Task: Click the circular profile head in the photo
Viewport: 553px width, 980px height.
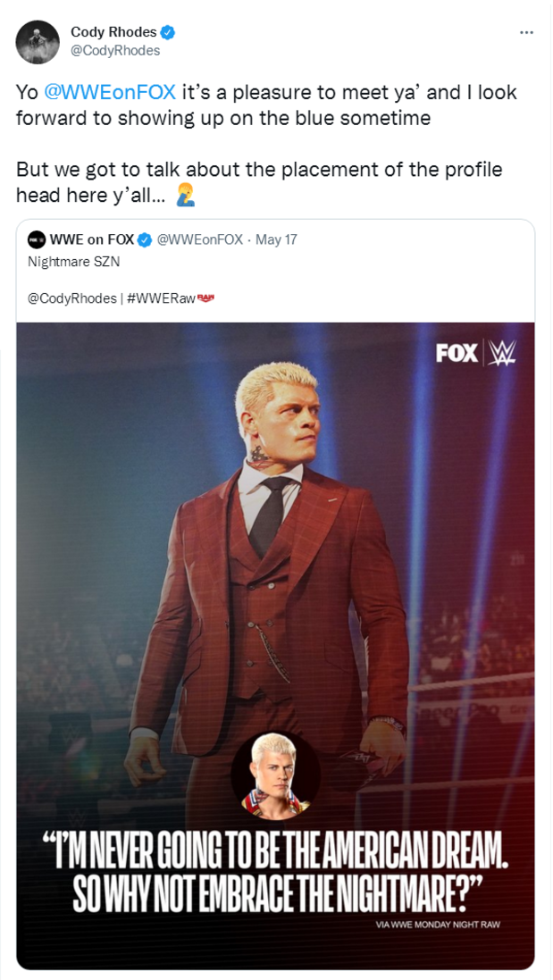Action: pos(274,774)
